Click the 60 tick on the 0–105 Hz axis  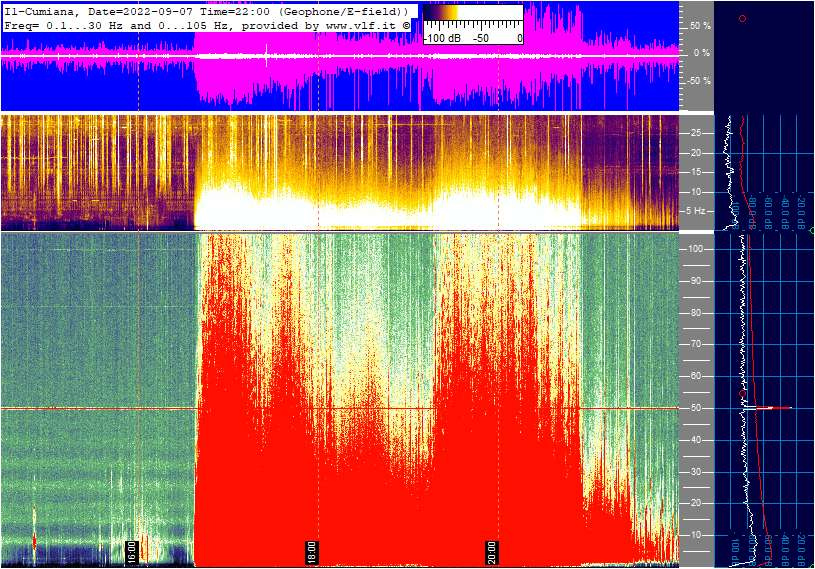pos(695,376)
